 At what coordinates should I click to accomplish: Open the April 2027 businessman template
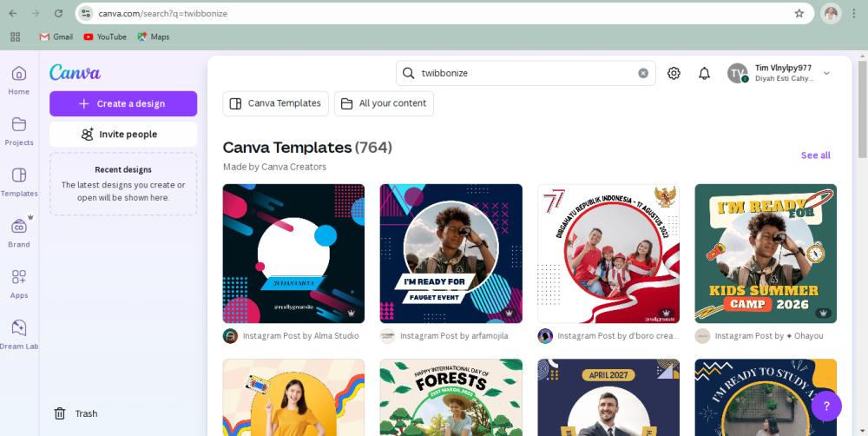tap(608, 397)
